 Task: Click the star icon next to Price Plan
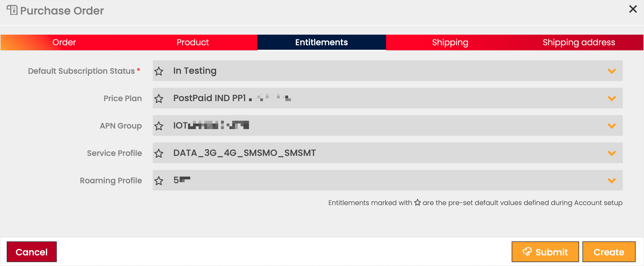point(159,98)
